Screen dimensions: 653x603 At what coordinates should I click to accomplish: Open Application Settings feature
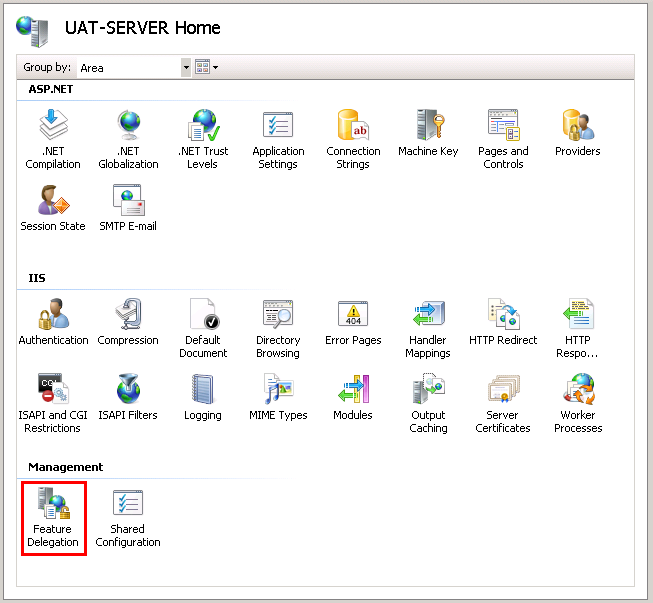(278, 139)
